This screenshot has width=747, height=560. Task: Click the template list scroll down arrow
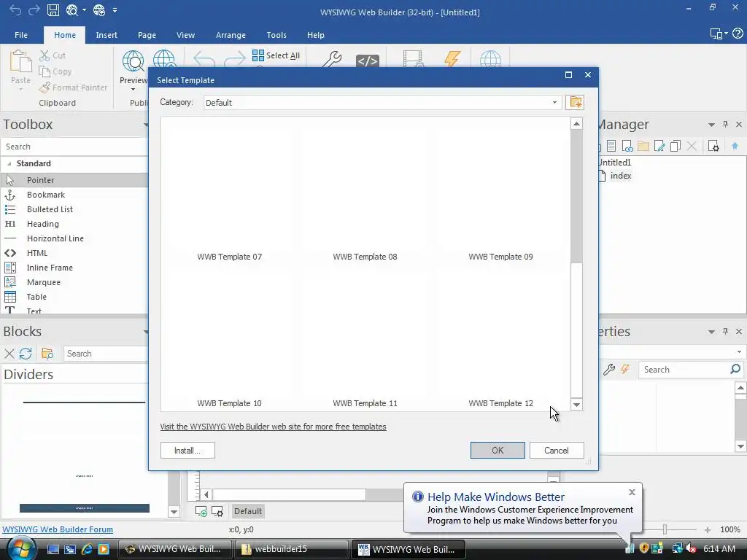tap(576, 405)
